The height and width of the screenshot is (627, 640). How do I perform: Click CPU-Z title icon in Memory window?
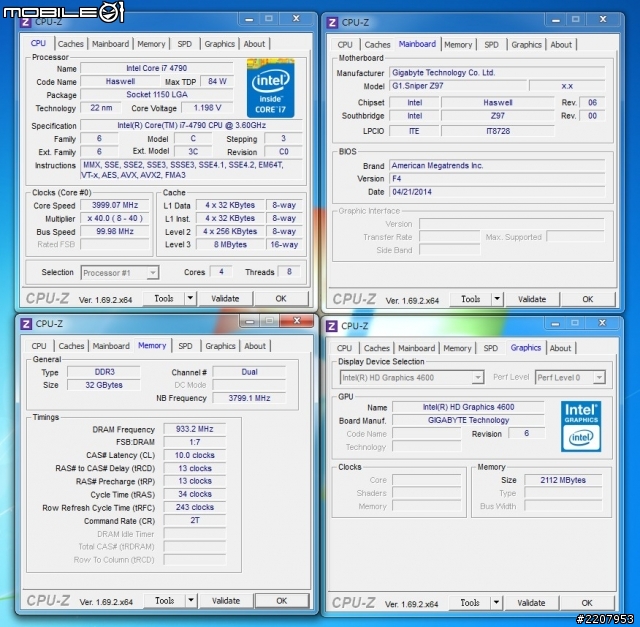(x=26, y=324)
